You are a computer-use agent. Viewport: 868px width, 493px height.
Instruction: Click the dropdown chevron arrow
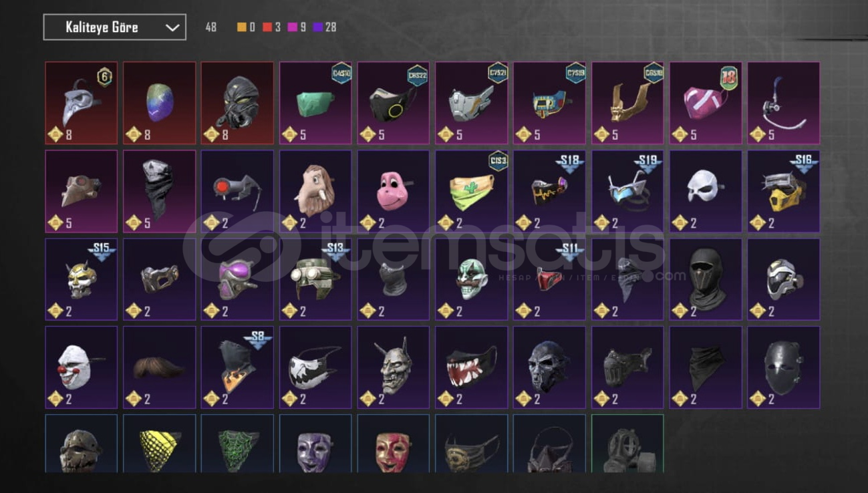coord(172,28)
